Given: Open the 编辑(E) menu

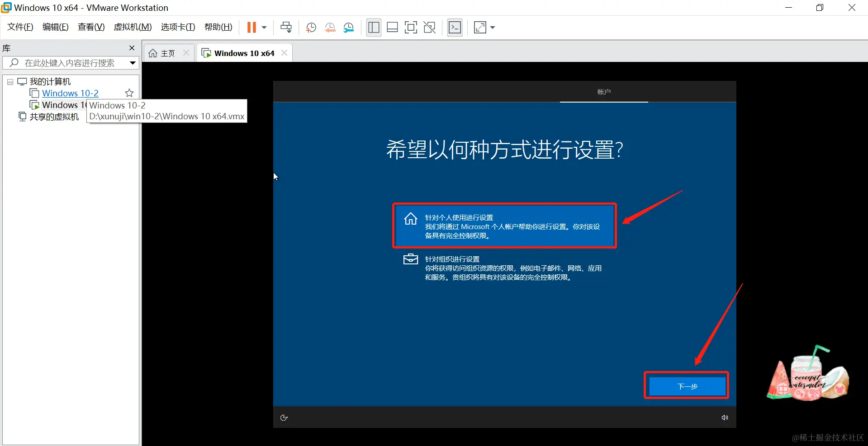Looking at the screenshot, I should [55, 27].
